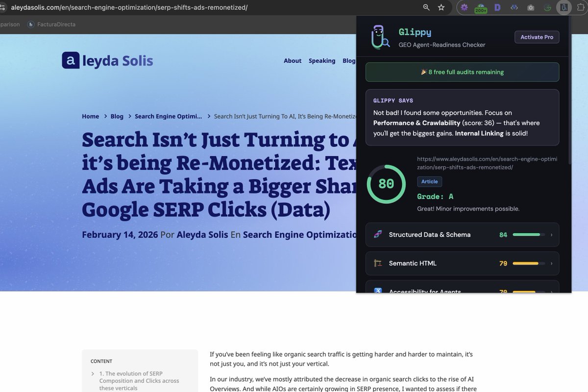Open the Blog menu item in header
This screenshot has height=392, width=588.
(349, 61)
